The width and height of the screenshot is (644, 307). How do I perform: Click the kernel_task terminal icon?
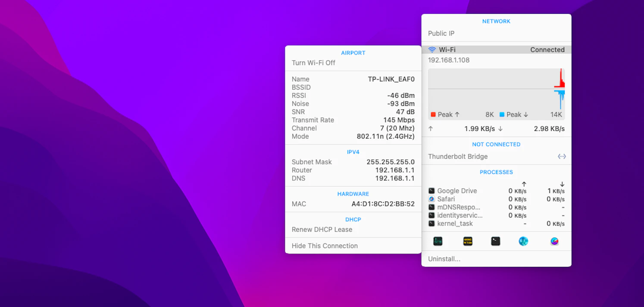tap(431, 223)
